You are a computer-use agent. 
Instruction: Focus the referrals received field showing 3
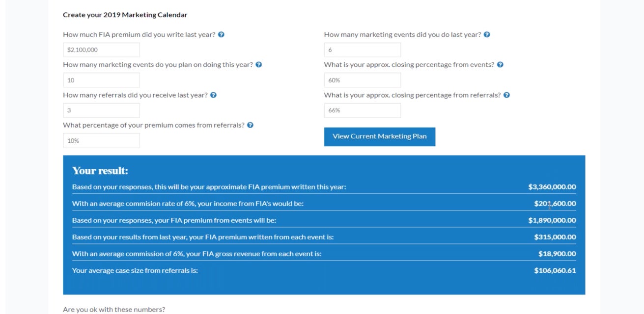pyautogui.click(x=101, y=110)
